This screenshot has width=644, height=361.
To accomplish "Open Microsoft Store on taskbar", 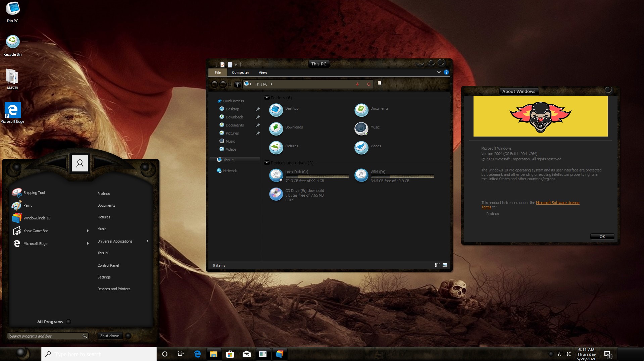I will pyautogui.click(x=230, y=354).
